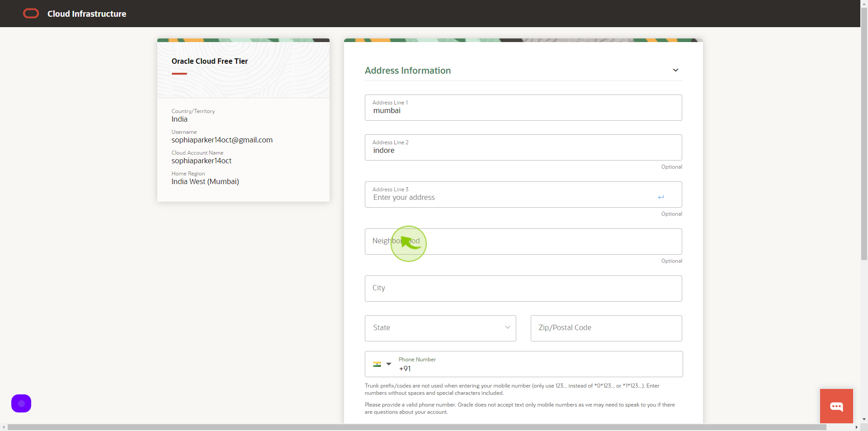Image resolution: width=868 pixels, height=431 pixels.
Task: Click the Address Information heading
Action: tap(408, 71)
